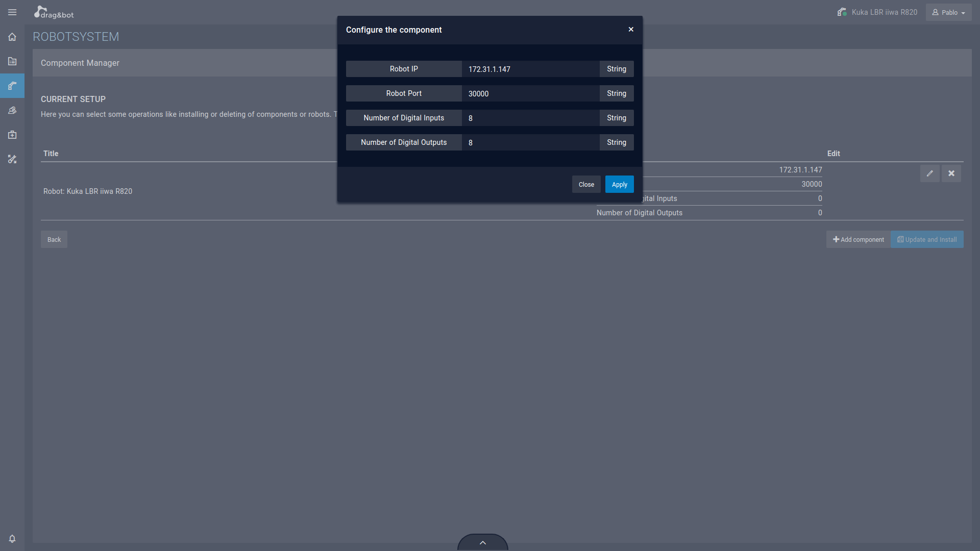Click the Component Manager heading
Viewport: 980px width, 551px height.
80,63
